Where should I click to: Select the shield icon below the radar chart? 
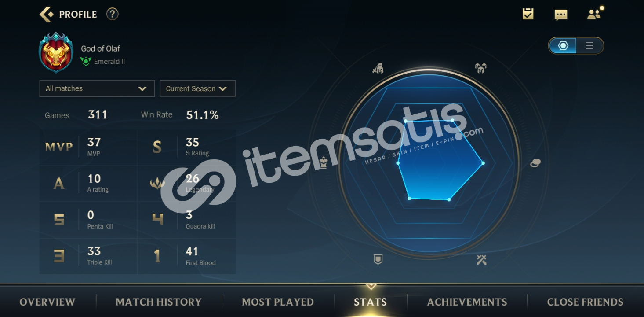pos(378,259)
